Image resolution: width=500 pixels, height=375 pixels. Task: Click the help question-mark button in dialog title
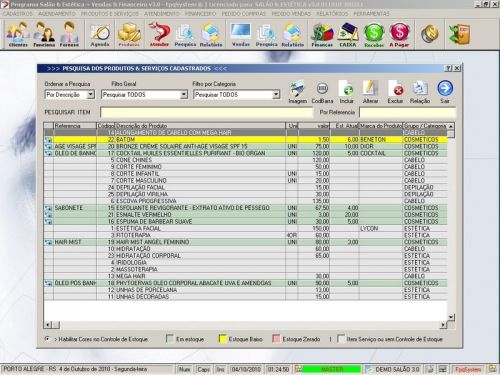[449, 68]
